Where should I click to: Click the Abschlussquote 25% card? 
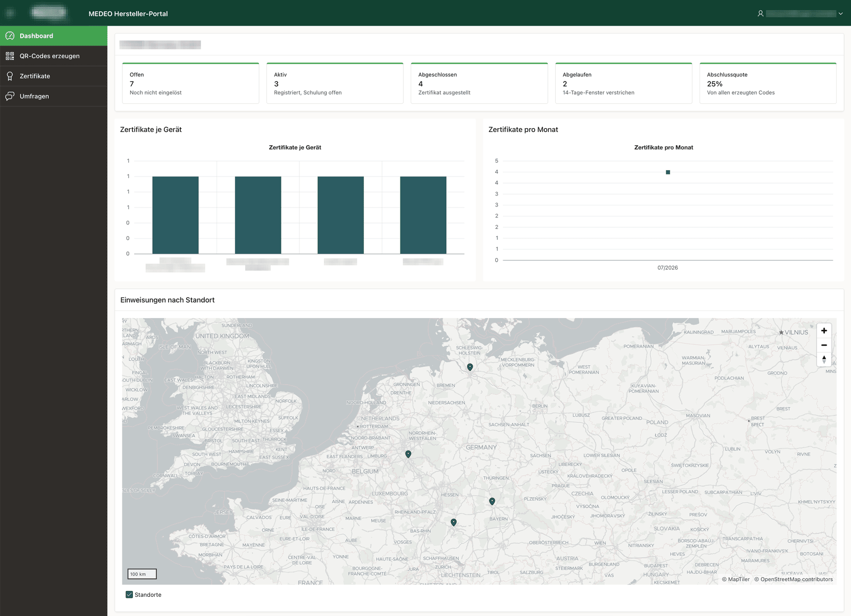click(x=768, y=83)
